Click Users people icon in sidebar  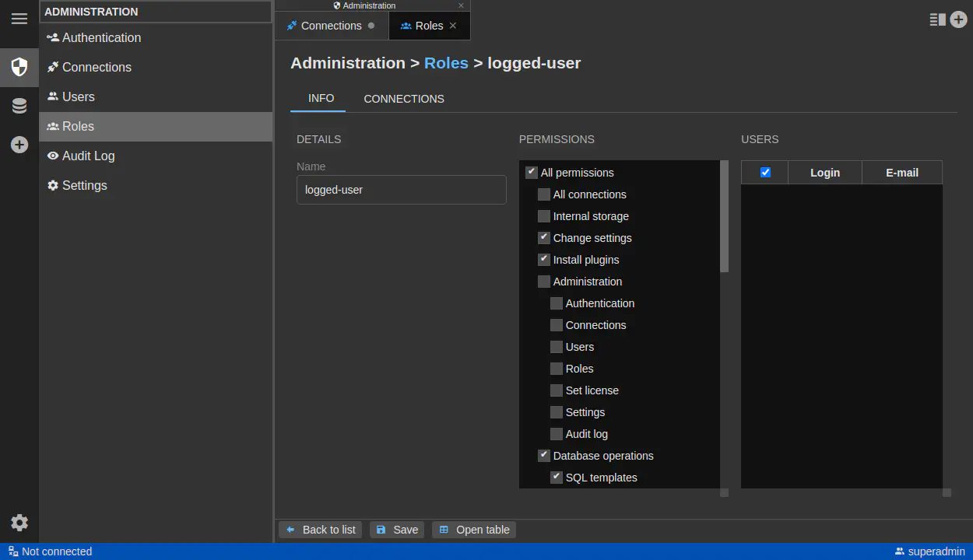[x=53, y=96]
